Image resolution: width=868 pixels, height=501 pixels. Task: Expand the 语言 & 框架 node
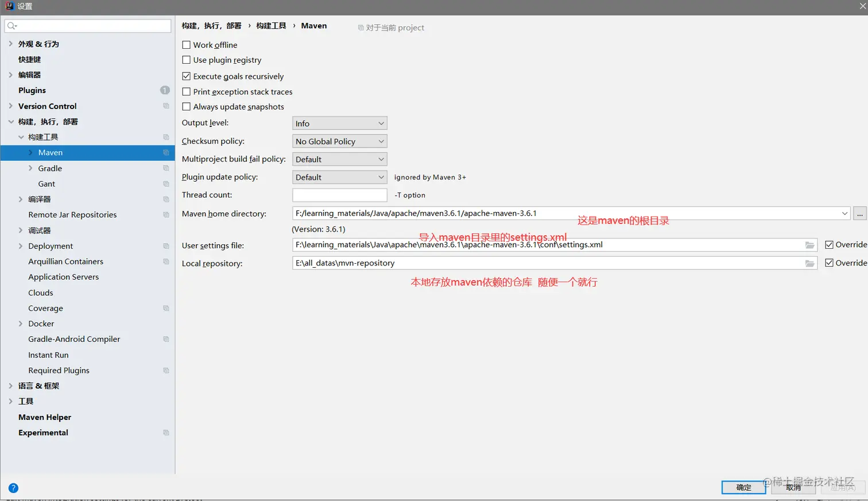click(x=10, y=386)
